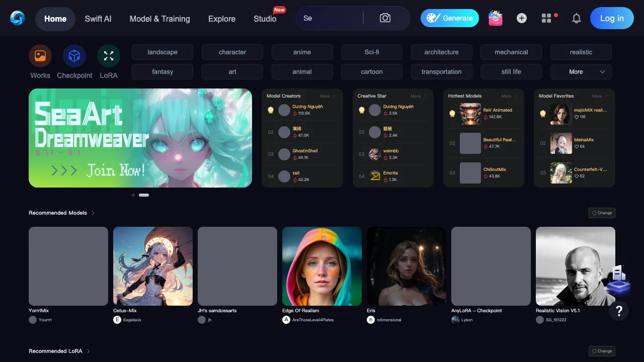This screenshot has width=644, height=362.
Task: Open ChilloutMix hottest model
Action: (x=484, y=173)
